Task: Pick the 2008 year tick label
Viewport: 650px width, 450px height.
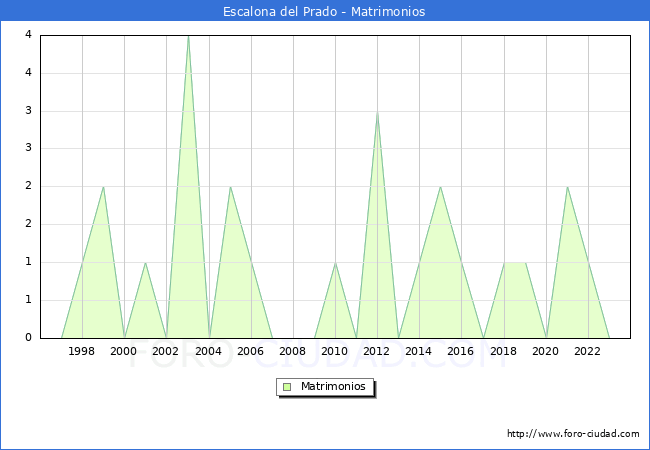Action: pos(292,351)
